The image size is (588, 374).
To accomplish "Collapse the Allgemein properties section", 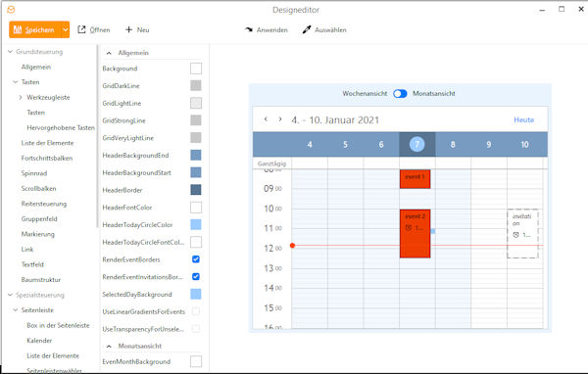I will coord(109,53).
